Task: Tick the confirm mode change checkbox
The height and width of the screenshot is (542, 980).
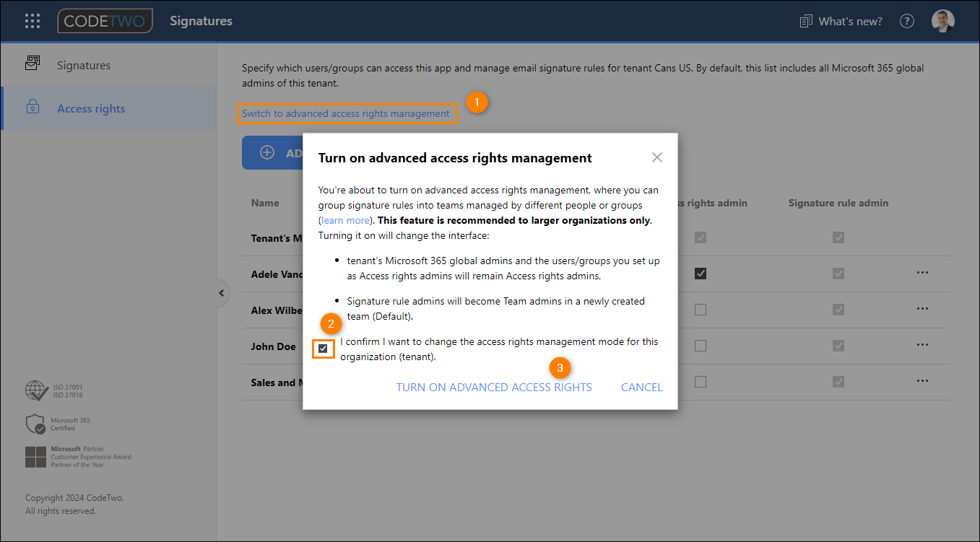Action: pos(323,349)
